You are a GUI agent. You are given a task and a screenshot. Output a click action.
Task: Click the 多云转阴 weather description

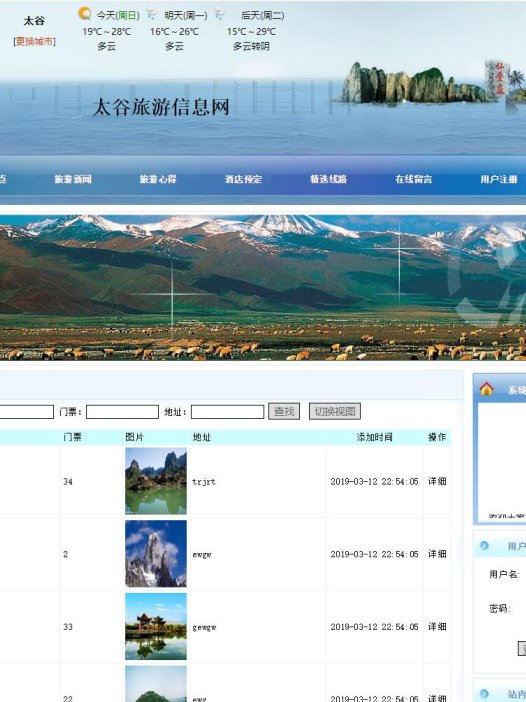pyautogui.click(x=251, y=46)
